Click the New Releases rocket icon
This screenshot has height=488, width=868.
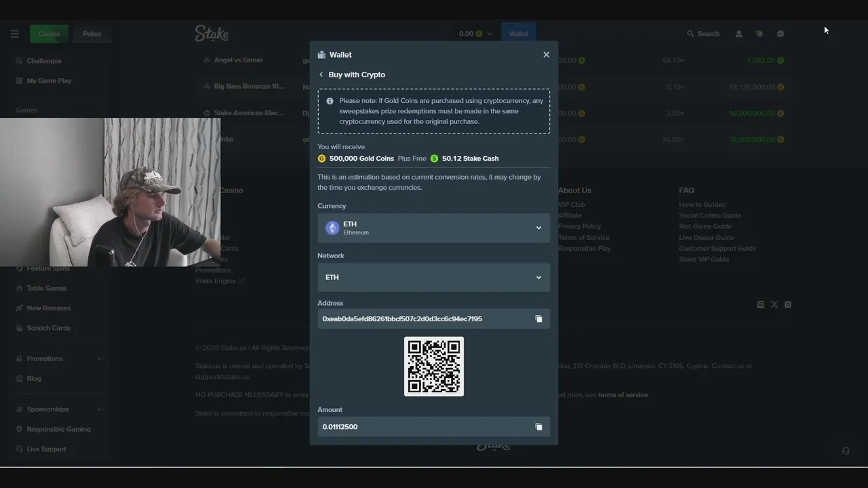pos(20,308)
